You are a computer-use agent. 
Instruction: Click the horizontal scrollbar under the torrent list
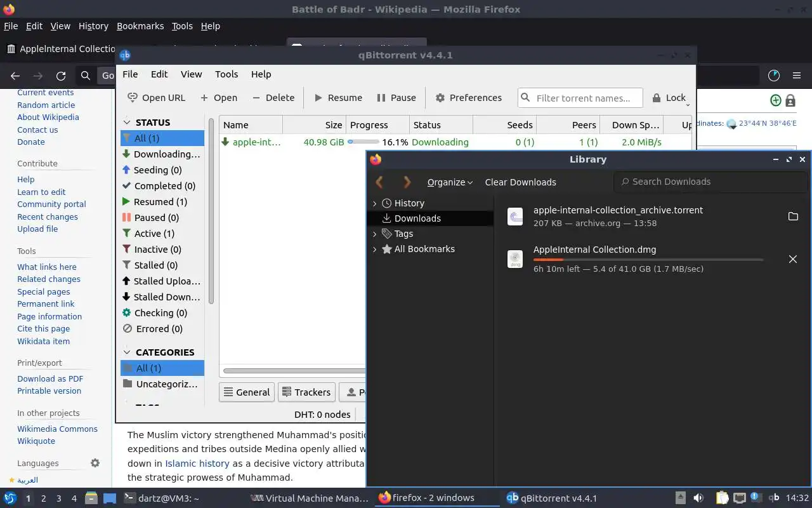pyautogui.click(x=294, y=371)
